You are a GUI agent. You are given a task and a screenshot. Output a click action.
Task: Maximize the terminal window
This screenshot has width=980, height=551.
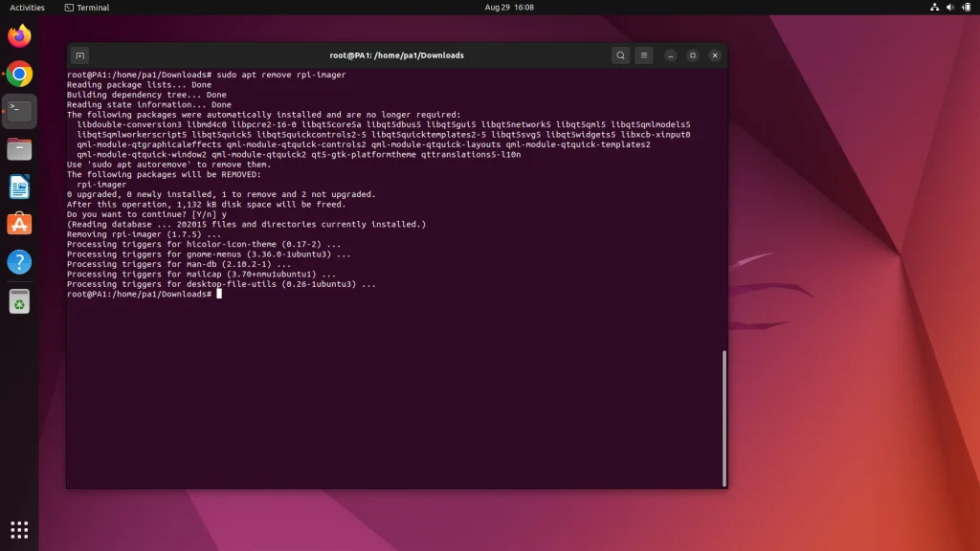click(x=693, y=55)
